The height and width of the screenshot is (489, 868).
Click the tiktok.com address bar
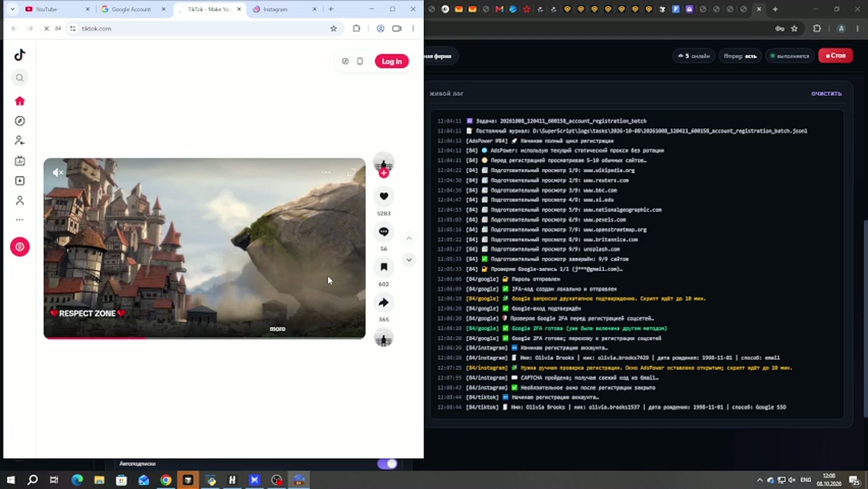coord(204,29)
